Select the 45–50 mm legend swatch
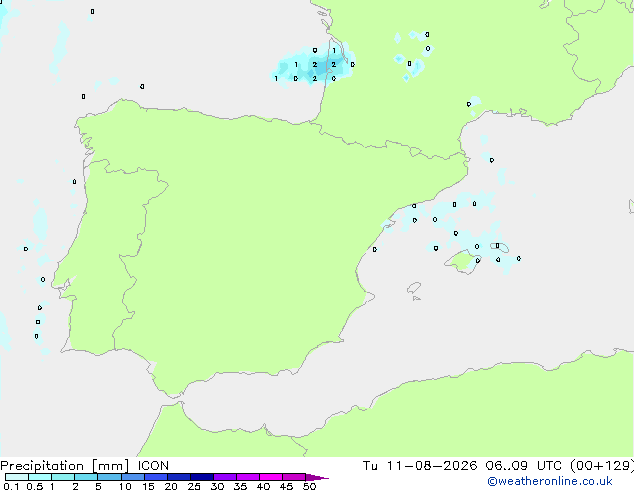 (x=294, y=477)
